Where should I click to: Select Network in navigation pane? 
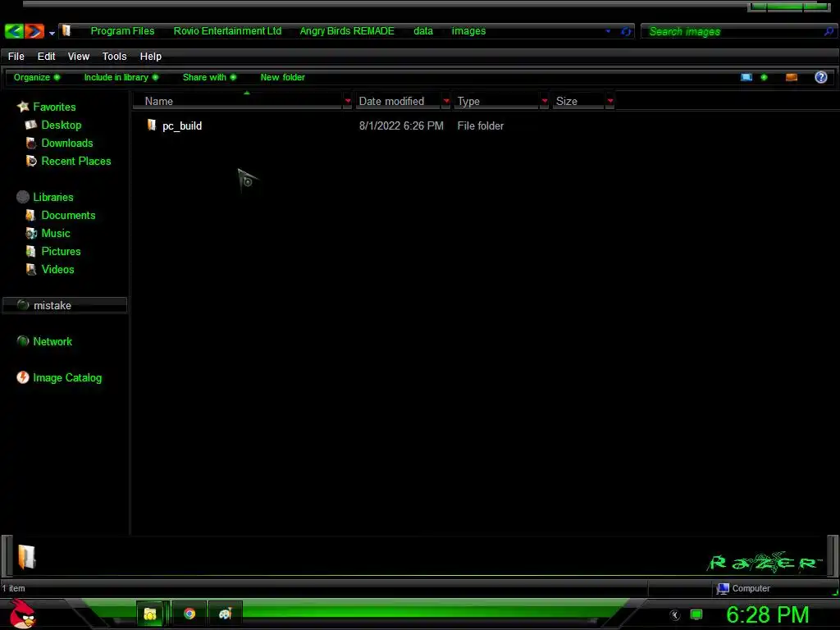[52, 342]
